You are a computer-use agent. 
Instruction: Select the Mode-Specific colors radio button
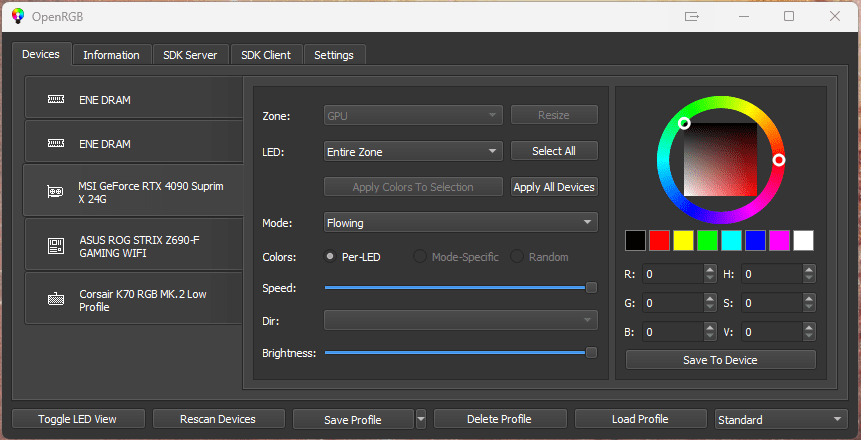coord(420,257)
